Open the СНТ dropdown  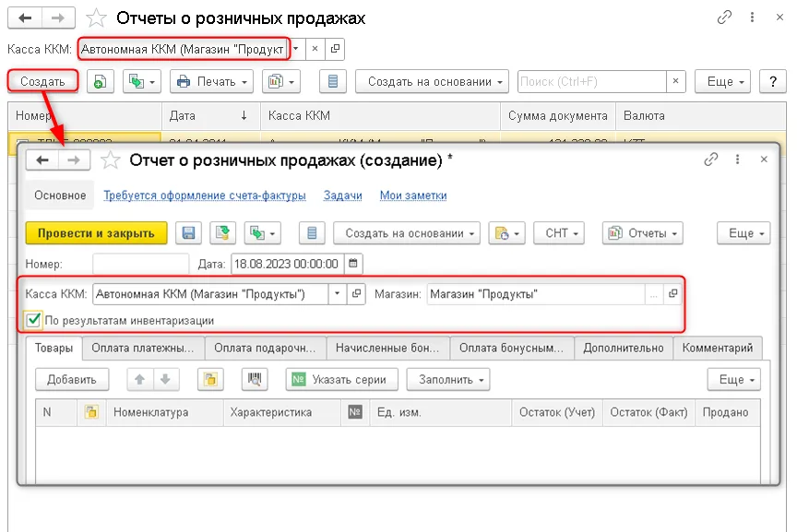click(559, 233)
